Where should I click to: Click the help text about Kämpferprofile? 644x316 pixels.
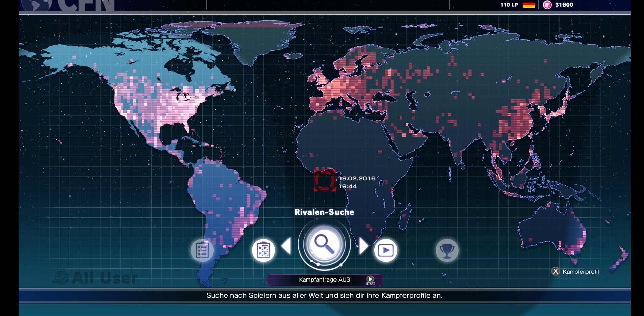coord(324,295)
